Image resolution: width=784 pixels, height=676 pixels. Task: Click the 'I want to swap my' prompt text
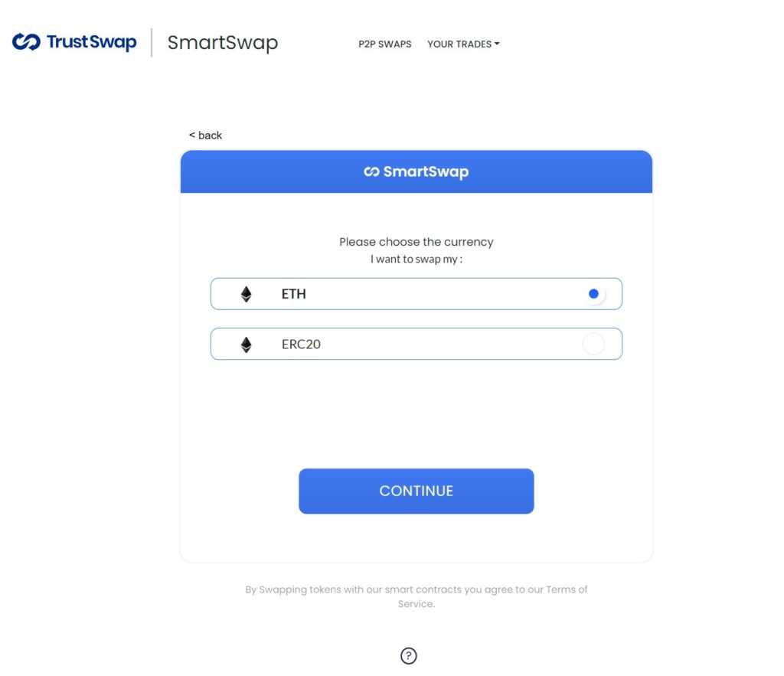(x=416, y=260)
